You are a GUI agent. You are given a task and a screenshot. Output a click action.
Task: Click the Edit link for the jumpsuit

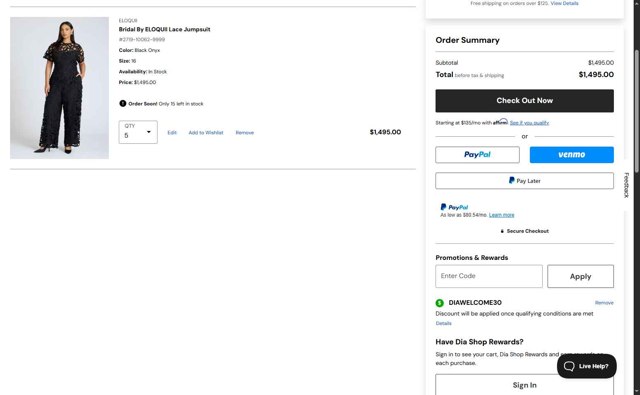172,133
